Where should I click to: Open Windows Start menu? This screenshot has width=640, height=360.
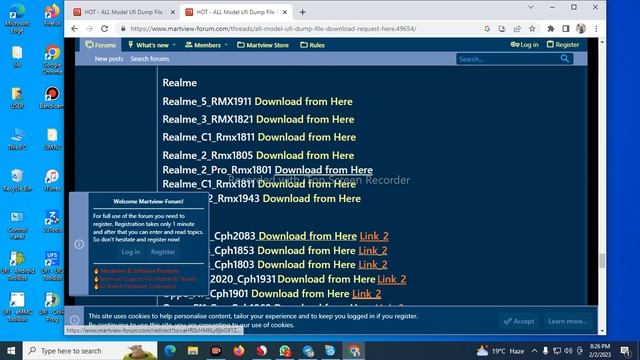pos(11,351)
